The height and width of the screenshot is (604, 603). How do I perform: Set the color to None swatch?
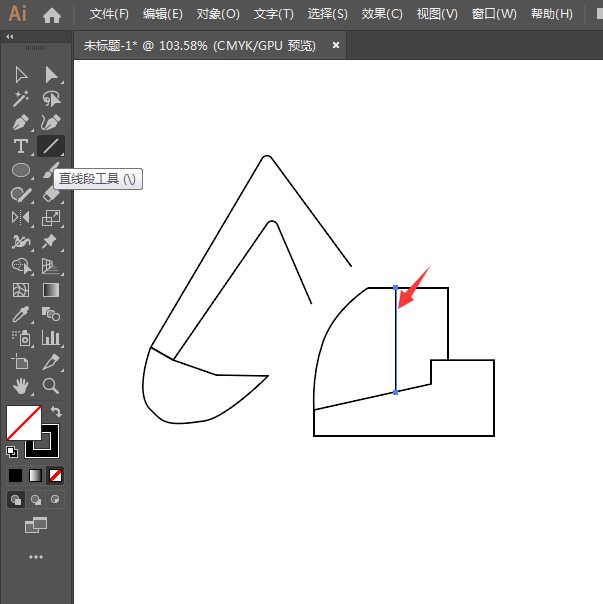point(56,475)
